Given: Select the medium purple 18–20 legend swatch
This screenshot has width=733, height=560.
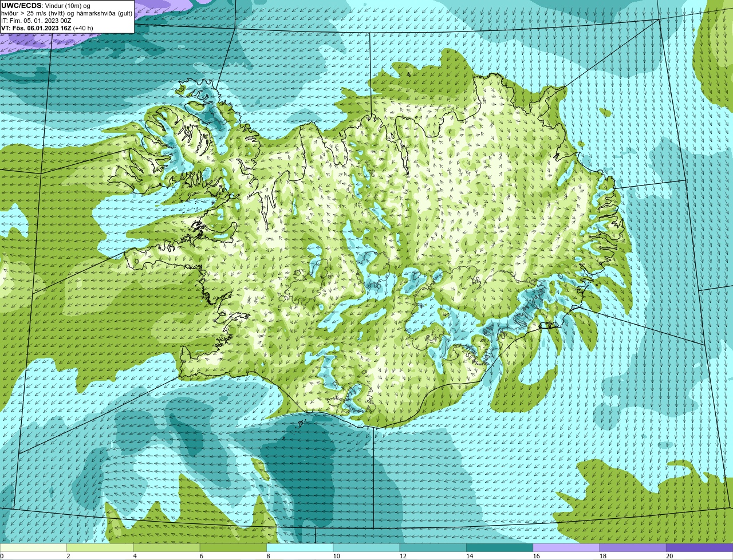Looking at the screenshot, I should 633,548.
